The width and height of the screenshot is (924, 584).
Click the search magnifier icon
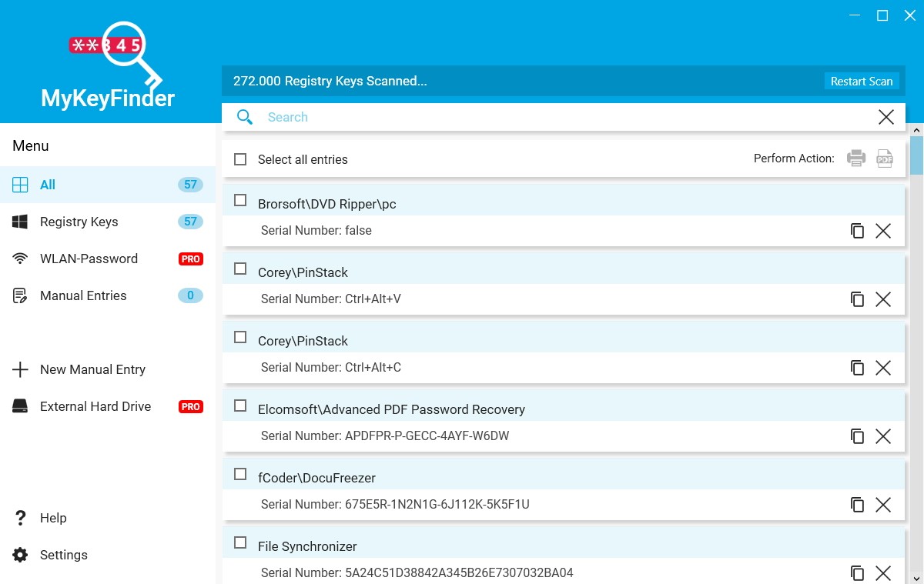coord(245,117)
